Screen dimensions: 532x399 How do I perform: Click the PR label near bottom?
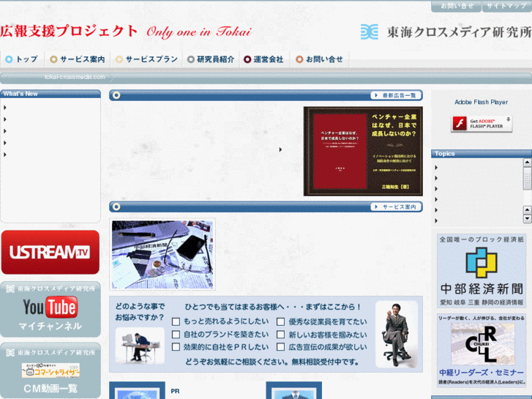coord(175,391)
